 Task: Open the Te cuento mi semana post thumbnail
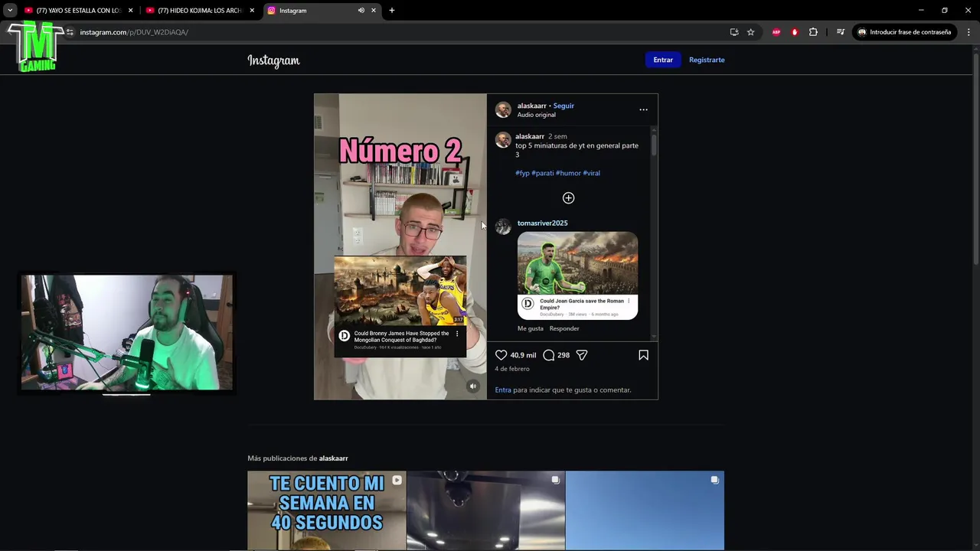coord(327,510)
